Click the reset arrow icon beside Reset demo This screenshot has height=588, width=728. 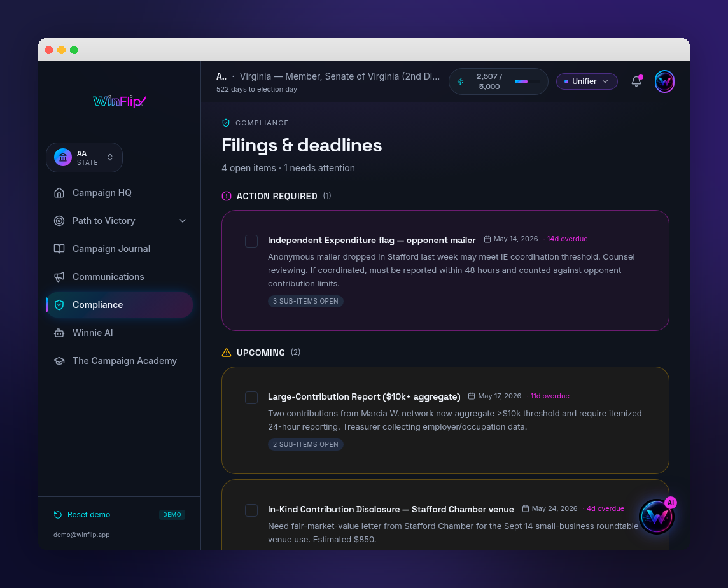57,515
